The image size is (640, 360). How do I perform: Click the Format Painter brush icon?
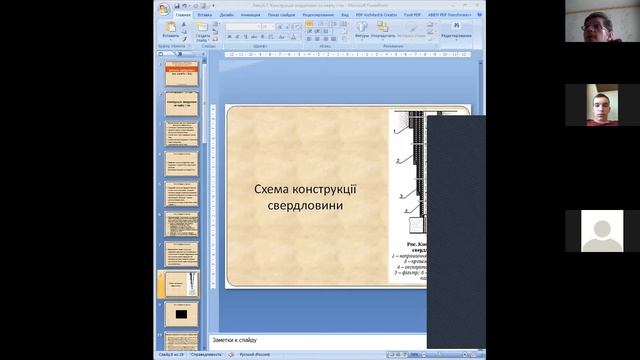pos(184,39)
